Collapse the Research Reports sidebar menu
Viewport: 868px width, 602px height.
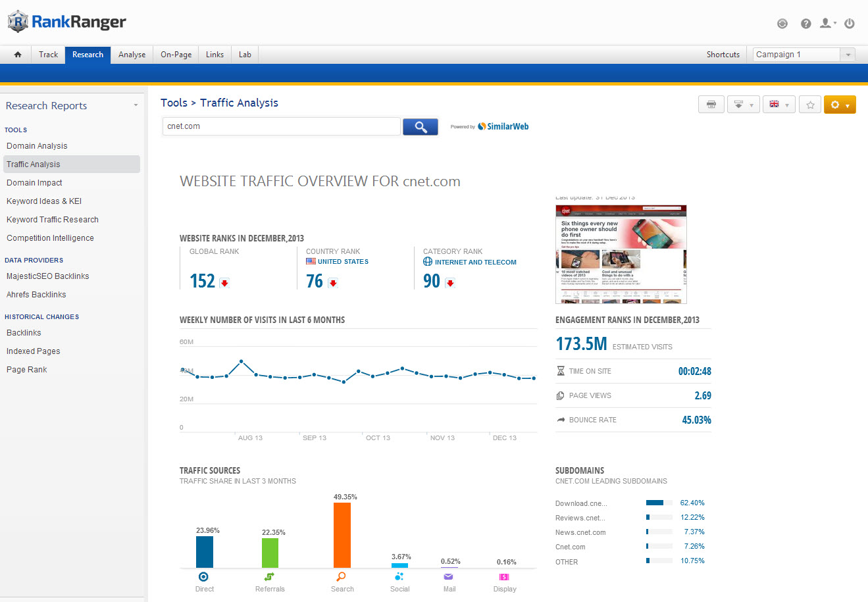tap(136, 105)
